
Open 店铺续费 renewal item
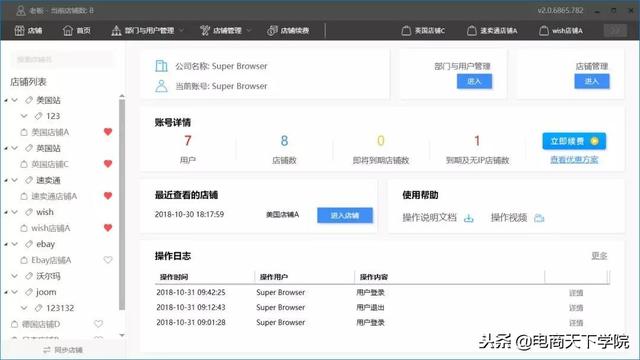(288, 31)
